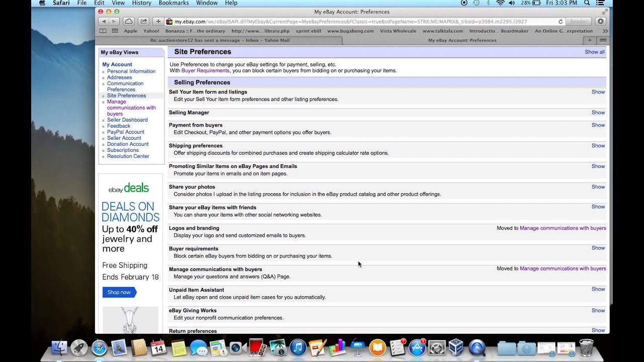Open the Wi-Fi status menu in the menu bar
The image size is (644, 362).
click(500, 3)
